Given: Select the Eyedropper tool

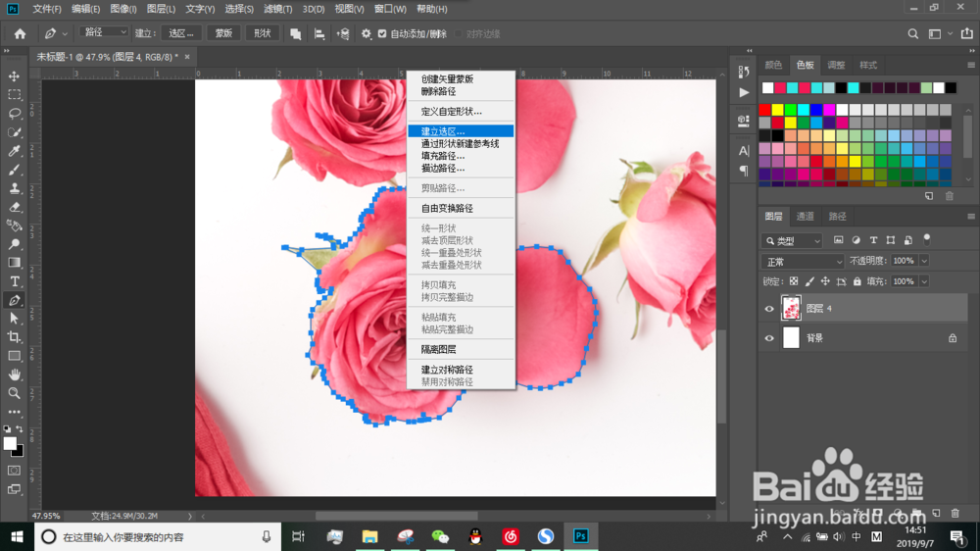Looking at the screenshot, I should 14,151.
